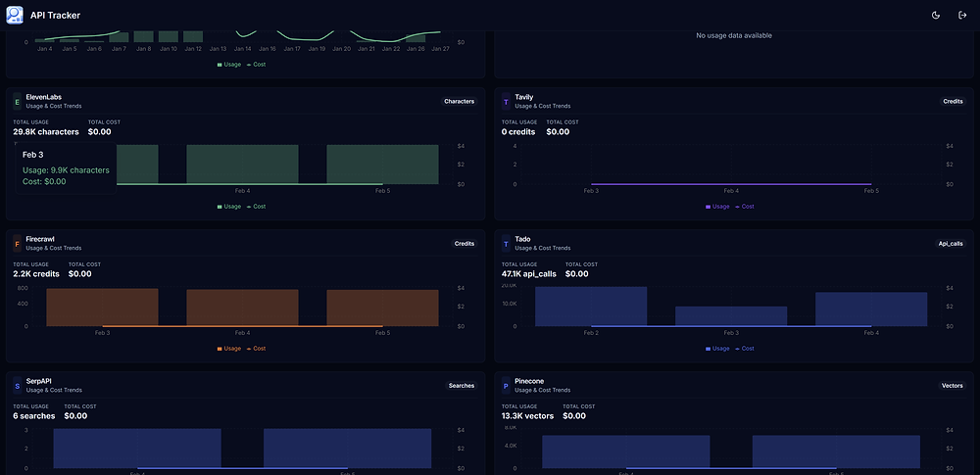Click the Api_calls badge on Tado card
Image resolution: width=980 pixels, height=475 pixels.
(950, 243)
